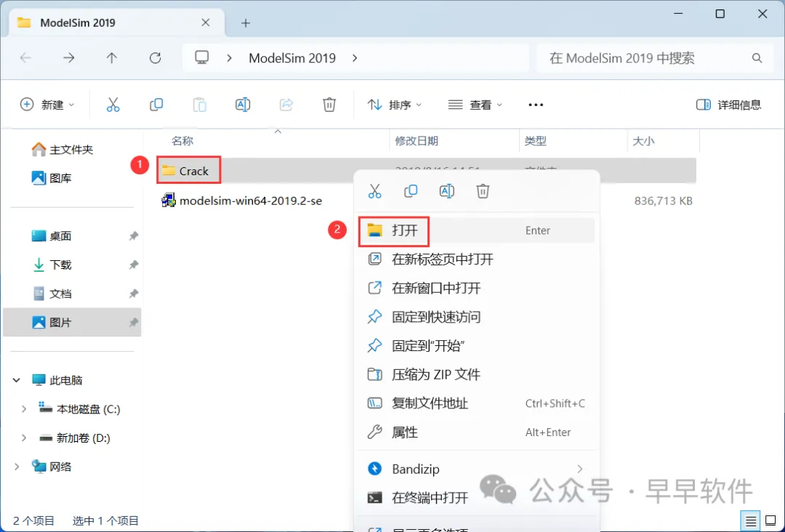This screenshot has width=785, height=532.
Task: Choose 固定到"开始"
Action: click(476, 346)
